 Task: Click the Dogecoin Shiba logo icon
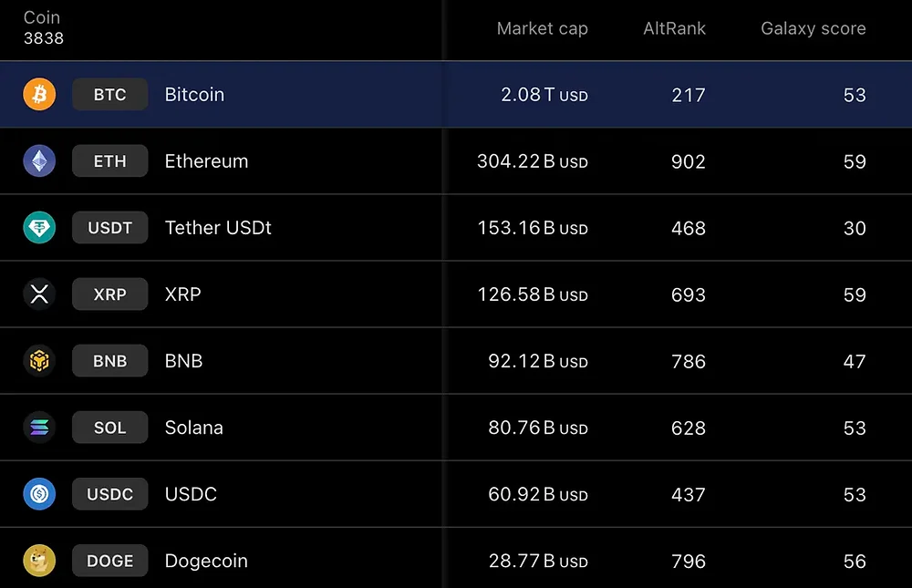pos(38,560)
